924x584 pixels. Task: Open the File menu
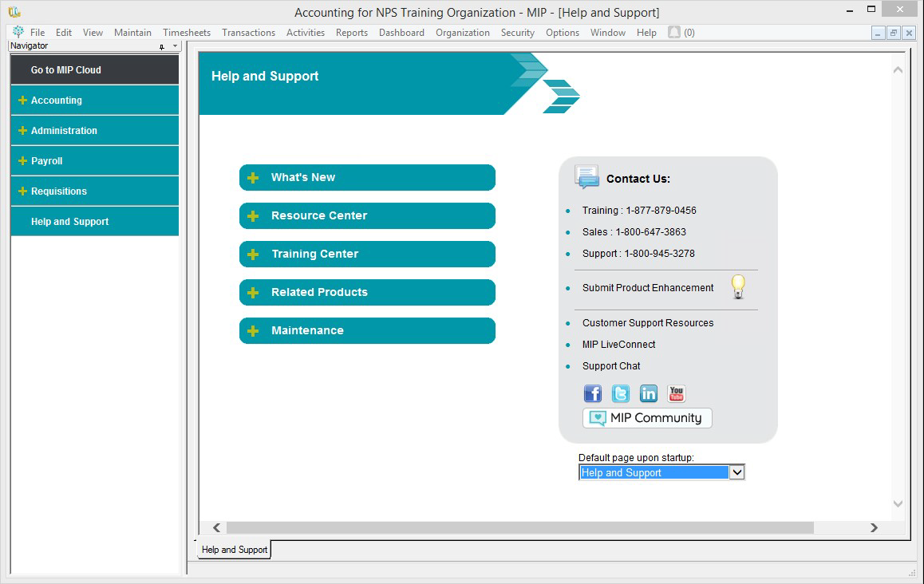(38, 33)
